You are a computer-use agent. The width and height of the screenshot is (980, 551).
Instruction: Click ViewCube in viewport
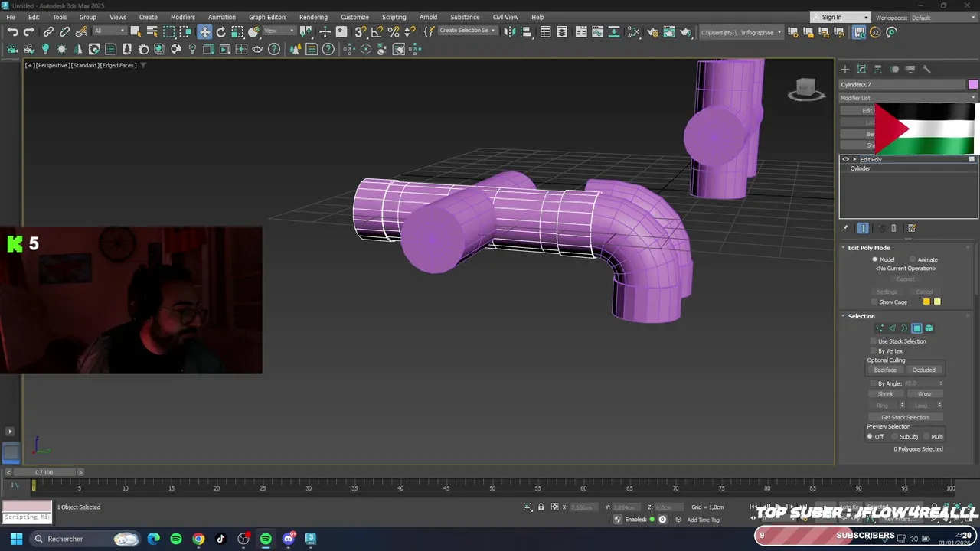(806, 90)
